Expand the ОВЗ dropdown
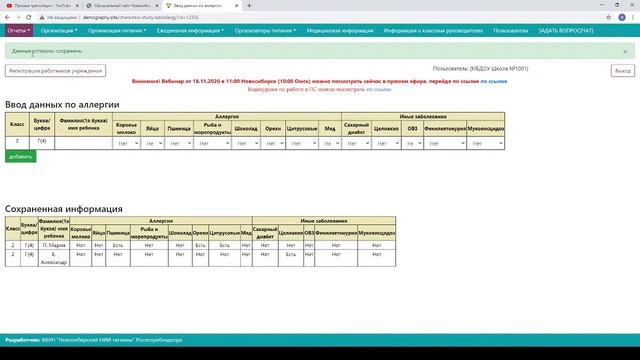 pos(412,143)
